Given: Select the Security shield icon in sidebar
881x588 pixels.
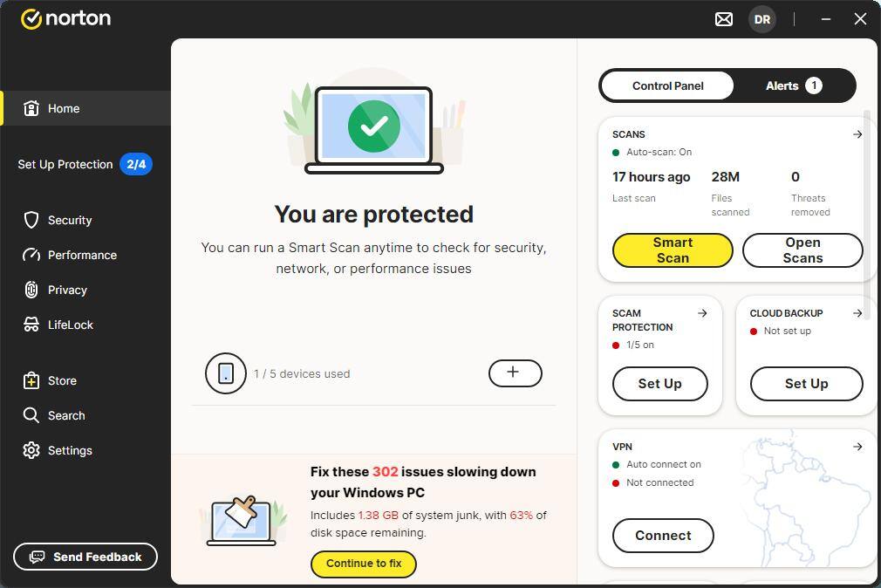Looking at the screenshot, I should 31,220.
